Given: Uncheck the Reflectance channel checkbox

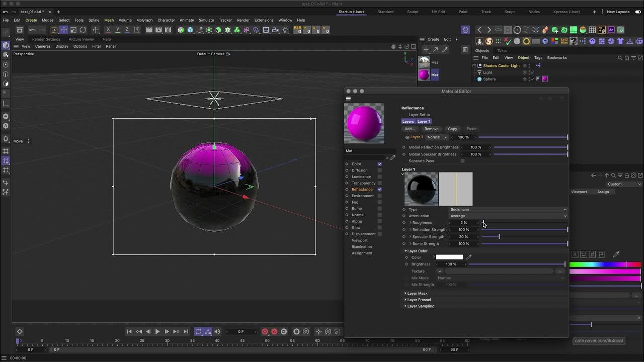Looking at the screenshot, I should click(379, 190).
